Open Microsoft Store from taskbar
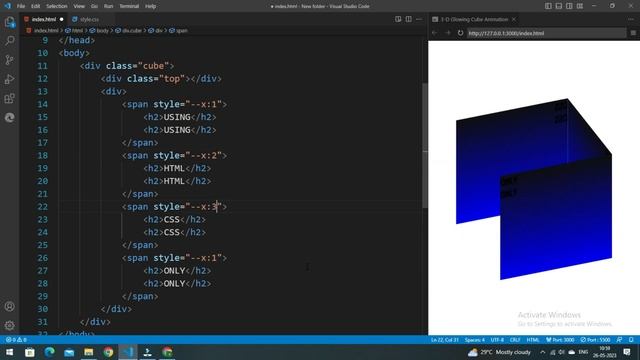640x360 pixels. [29, 352]
